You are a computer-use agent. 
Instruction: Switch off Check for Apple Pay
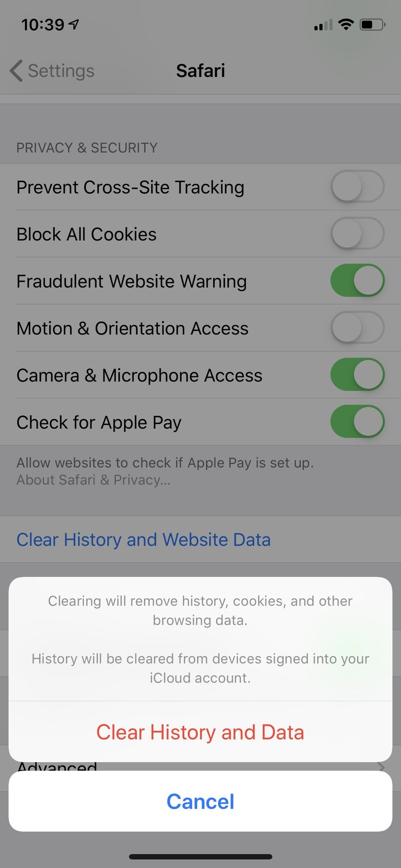click(357, 422)
